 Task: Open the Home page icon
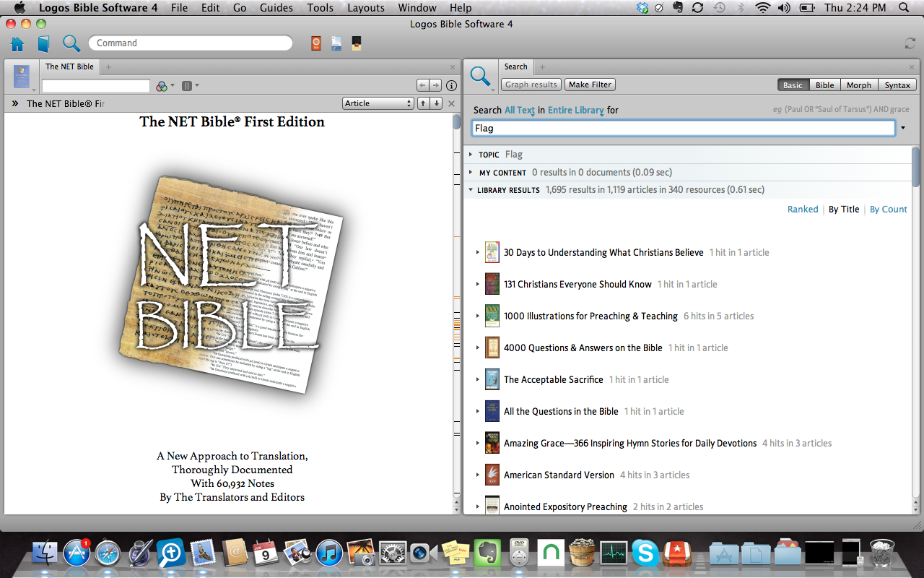tap(17, 43)
